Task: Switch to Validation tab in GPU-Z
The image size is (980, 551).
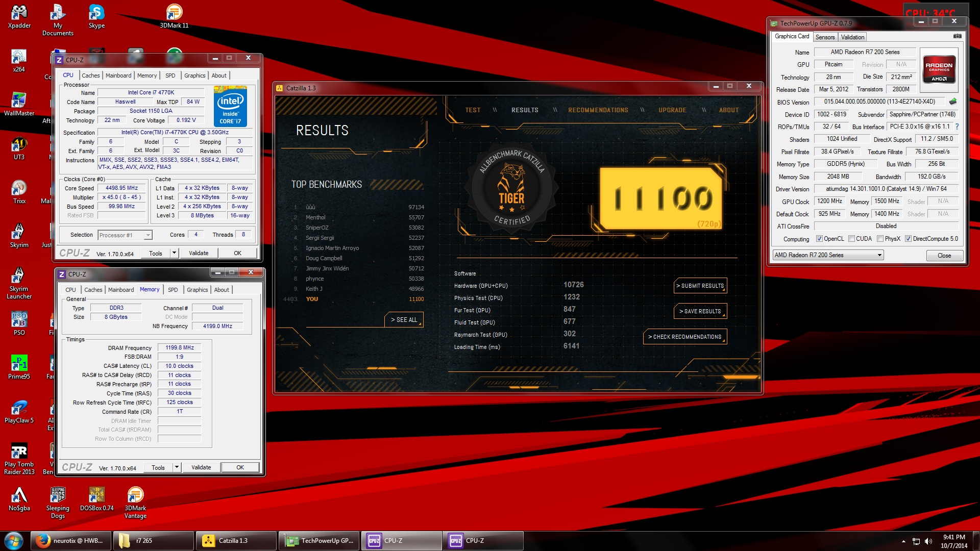Action: (852, 37)
